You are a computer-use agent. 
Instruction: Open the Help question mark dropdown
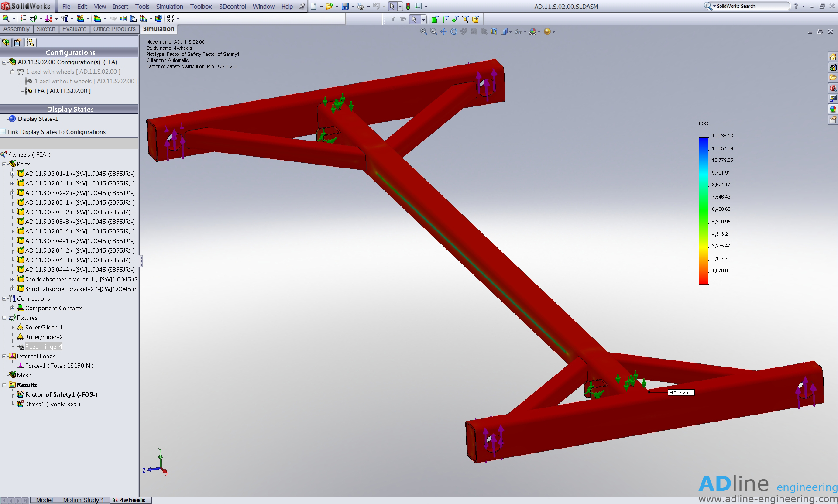coord(798,6)
